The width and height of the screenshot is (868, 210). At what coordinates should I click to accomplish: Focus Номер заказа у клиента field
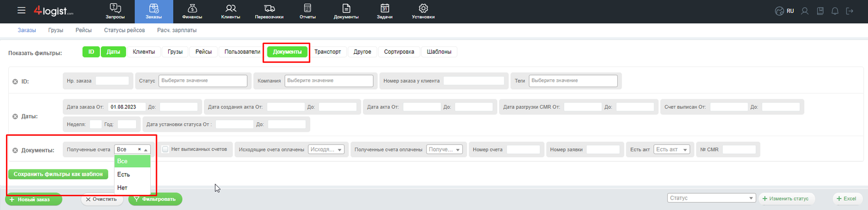pyautogui.click(x=474, y=81)
